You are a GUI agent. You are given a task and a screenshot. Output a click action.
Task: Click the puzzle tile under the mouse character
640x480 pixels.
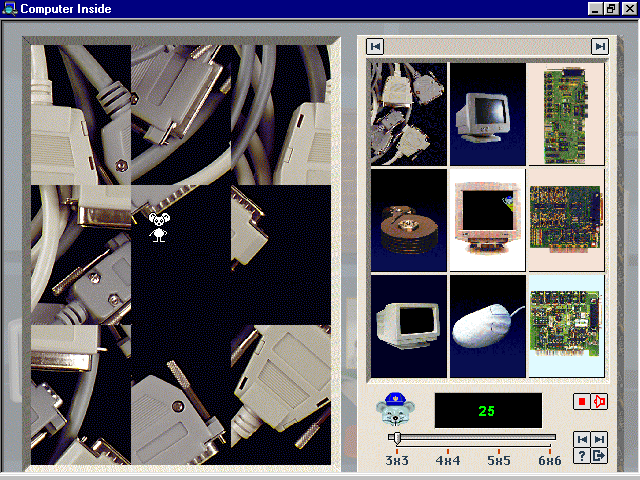tap(180, 255)
